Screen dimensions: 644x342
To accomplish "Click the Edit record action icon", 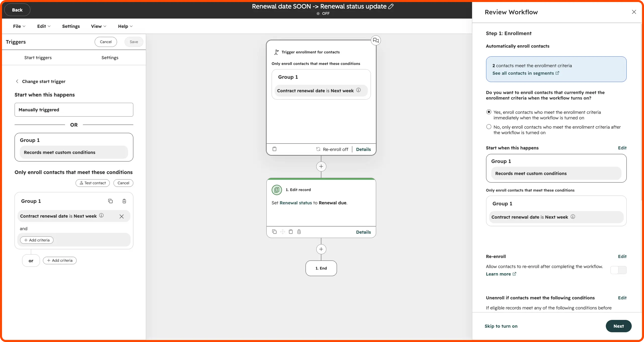I will point(277,190).
